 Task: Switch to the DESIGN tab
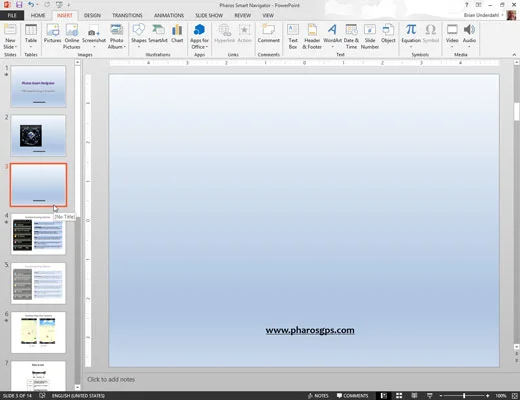(92, 15)
